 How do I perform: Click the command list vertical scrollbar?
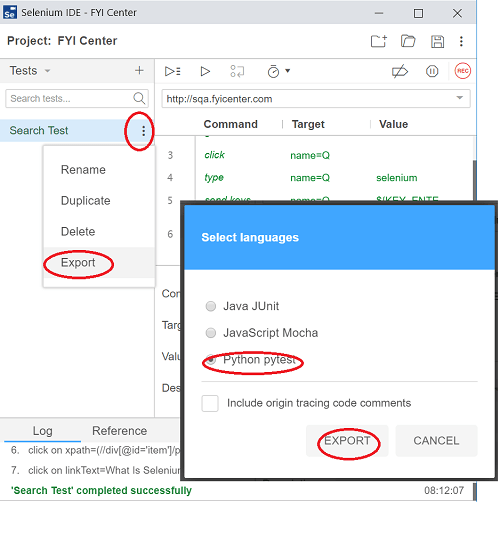coord(474,180)
